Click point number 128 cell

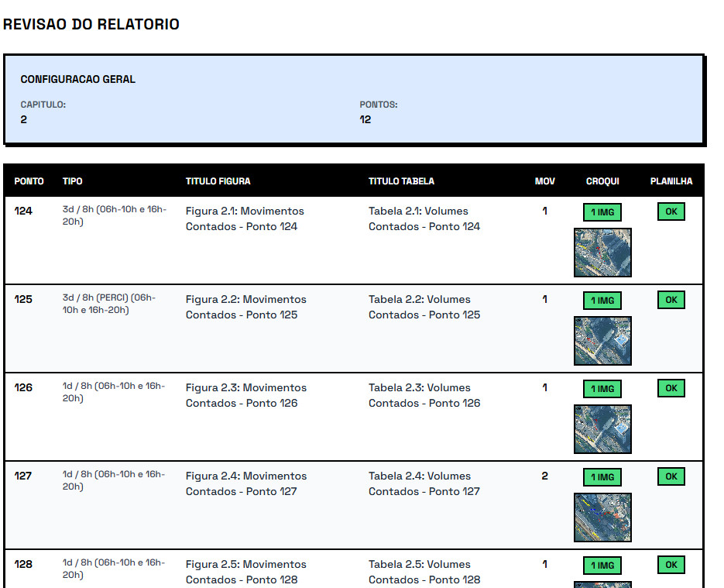[23, 564]
